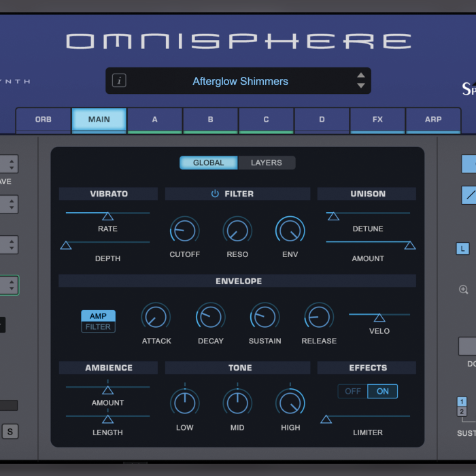476x476 pixels.
Task: Turn Effects OFF
Action: [353, 391]
